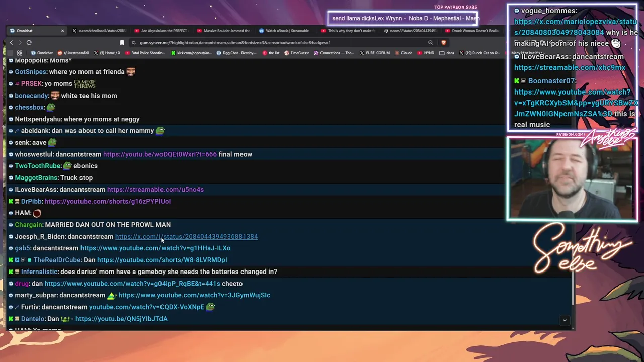The height and width of the screenshot is (362, 644).
Task: Click username PRSEK in chat
Action: [32, 84]
